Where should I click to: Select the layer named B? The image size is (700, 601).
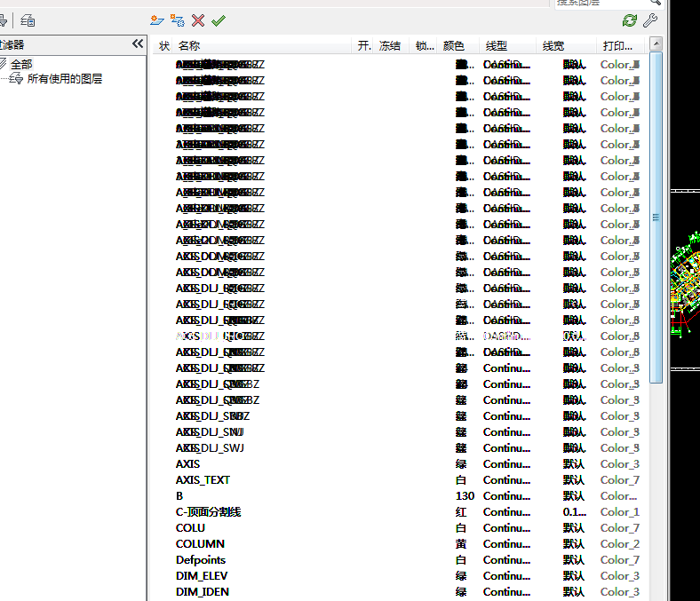coord(179,496)
